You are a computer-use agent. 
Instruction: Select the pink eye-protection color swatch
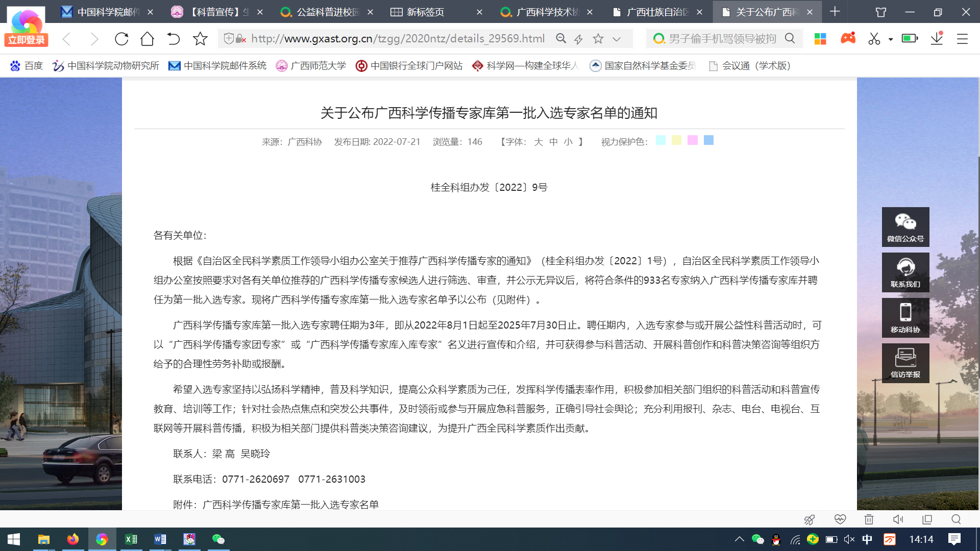[692, 140]
